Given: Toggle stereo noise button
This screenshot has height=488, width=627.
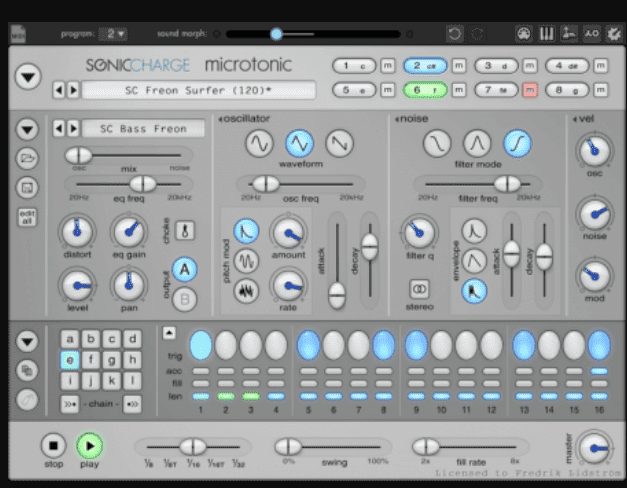Looking at the screenshot, I should (x=419, y=289).
